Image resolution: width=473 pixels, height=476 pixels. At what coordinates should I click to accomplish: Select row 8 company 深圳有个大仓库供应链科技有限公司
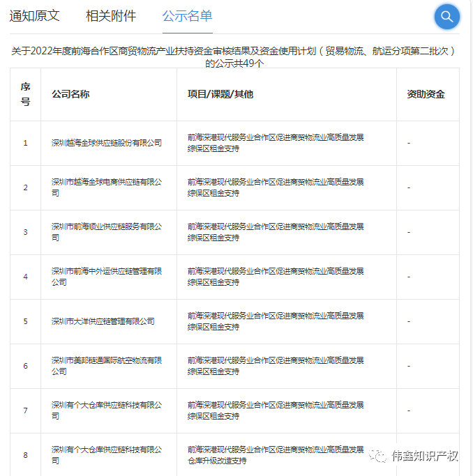(x=107, y=455)
